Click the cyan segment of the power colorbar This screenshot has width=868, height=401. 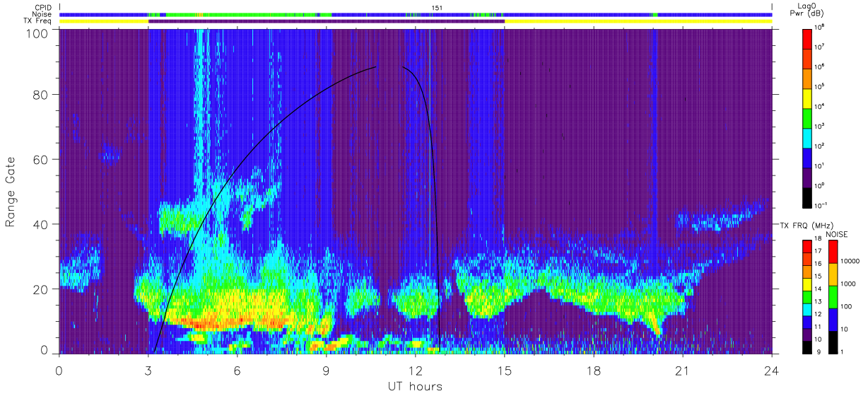808,139
